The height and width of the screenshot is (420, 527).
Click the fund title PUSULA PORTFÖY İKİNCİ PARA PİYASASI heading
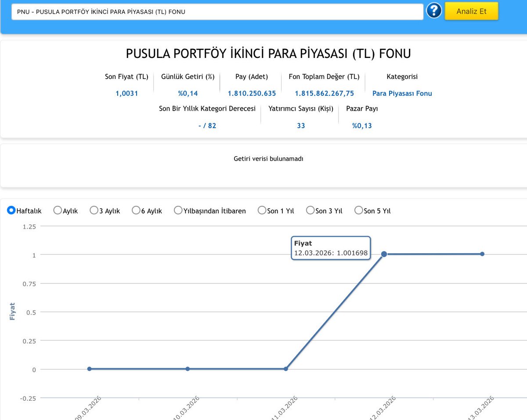click(268, 54)
